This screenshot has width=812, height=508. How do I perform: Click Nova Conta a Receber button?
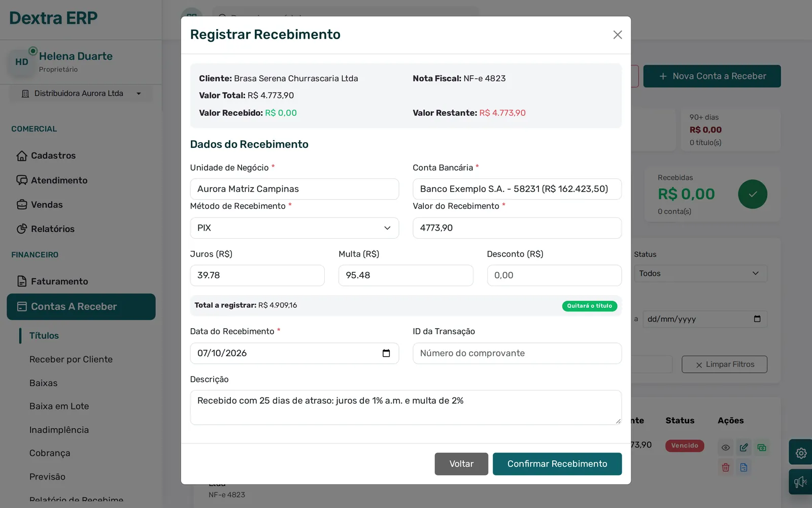(x=712, y=76)
